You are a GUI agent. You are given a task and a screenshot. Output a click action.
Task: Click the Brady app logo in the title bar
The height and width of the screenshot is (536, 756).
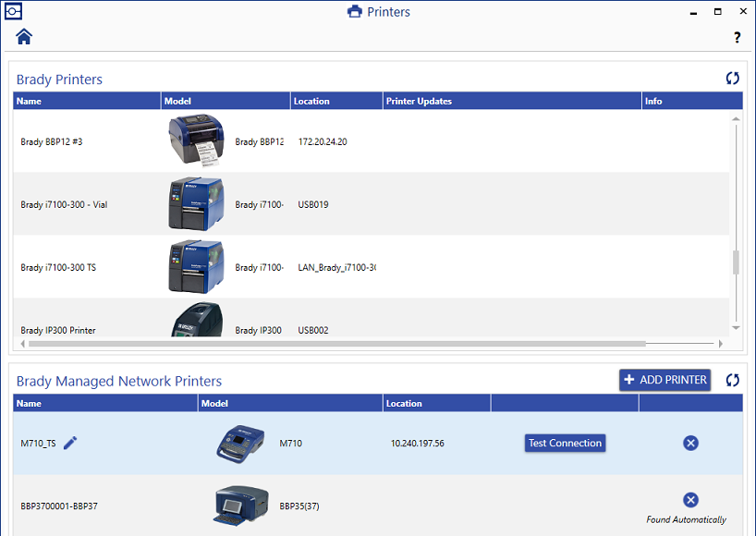point(14,11)
